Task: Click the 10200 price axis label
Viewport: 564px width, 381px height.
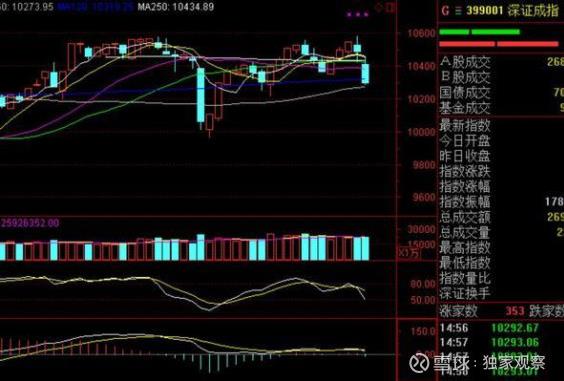Action: pyautogui.click(x=422, y=99)
